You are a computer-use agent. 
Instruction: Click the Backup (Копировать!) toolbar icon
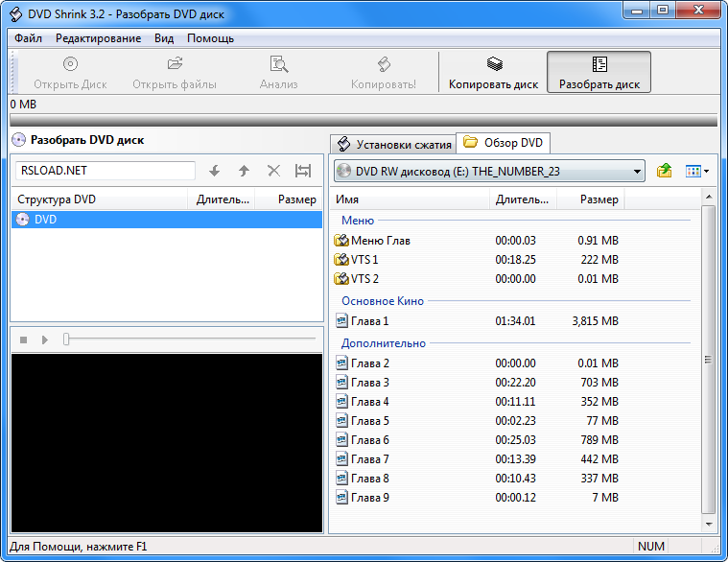384,63
